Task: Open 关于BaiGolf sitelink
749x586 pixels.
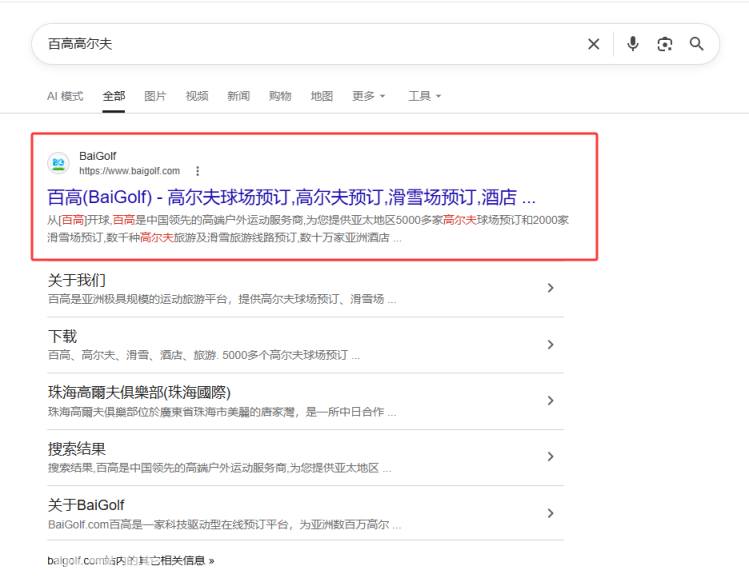Action: pyautogui.click(x=86, y=505)
